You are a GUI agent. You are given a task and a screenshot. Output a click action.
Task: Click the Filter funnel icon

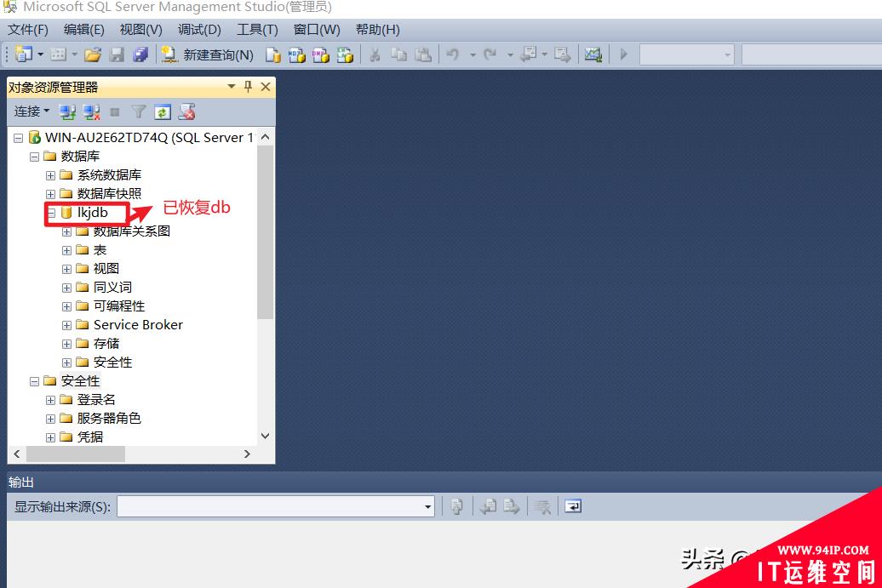coord(139,112)
